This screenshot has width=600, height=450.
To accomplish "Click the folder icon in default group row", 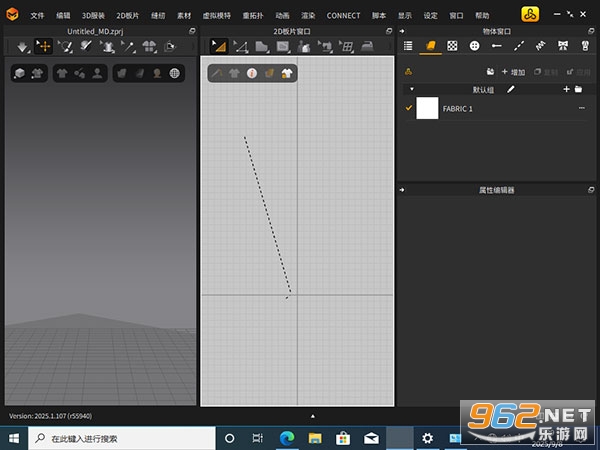I will coord(578,89).
